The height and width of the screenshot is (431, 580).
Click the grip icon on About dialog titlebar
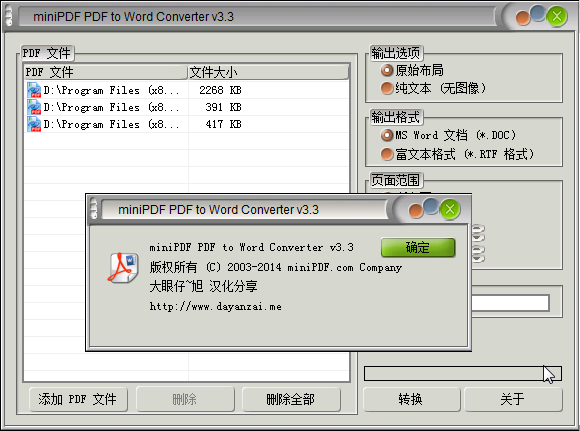tap(94, 209)
